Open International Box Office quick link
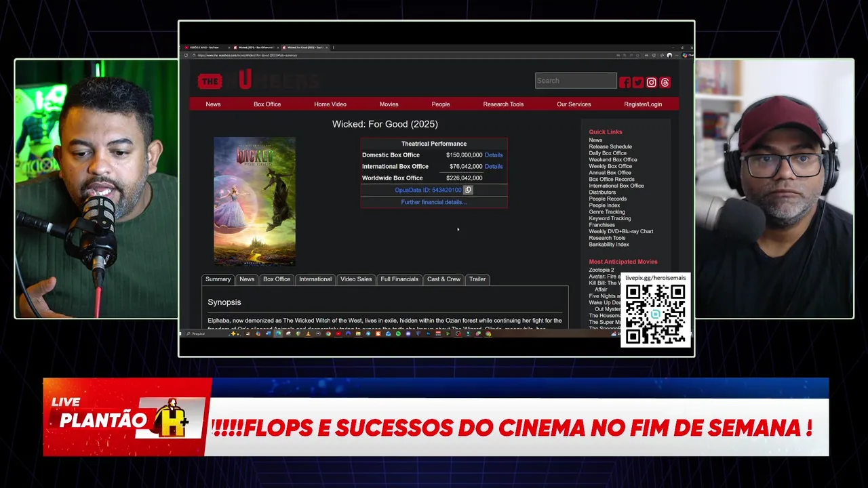The height and width of the screenshot is (488, 868). pos(616,186)
